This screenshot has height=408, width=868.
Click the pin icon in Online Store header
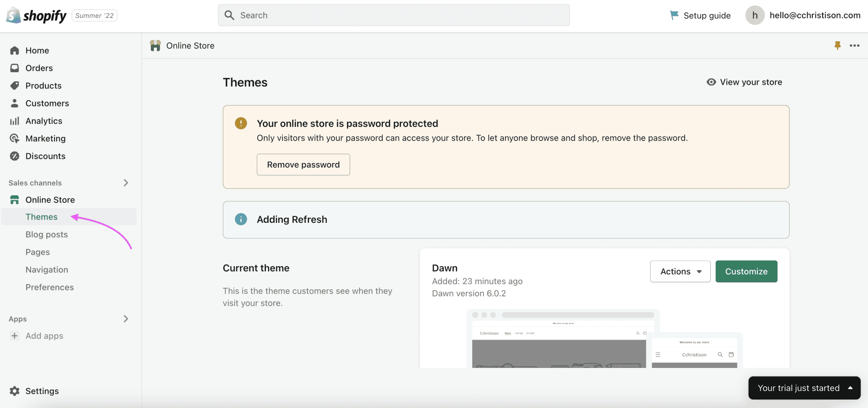point(837,45)
